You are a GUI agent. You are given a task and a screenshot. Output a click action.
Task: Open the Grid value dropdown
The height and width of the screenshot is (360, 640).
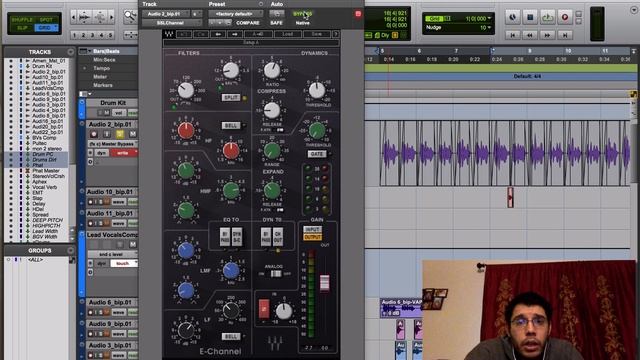point(489,19)
